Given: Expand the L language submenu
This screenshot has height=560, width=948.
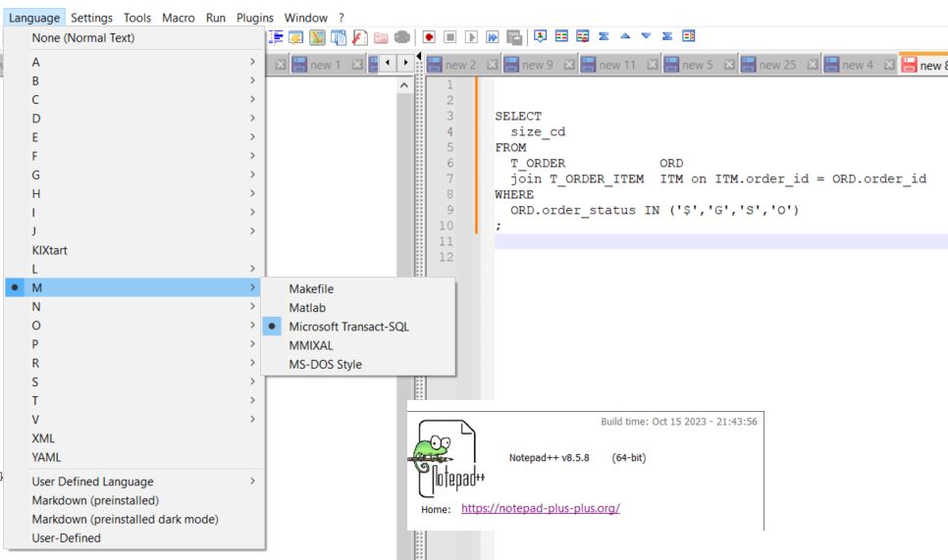Looking at the screenshot, I should [134, 270].
